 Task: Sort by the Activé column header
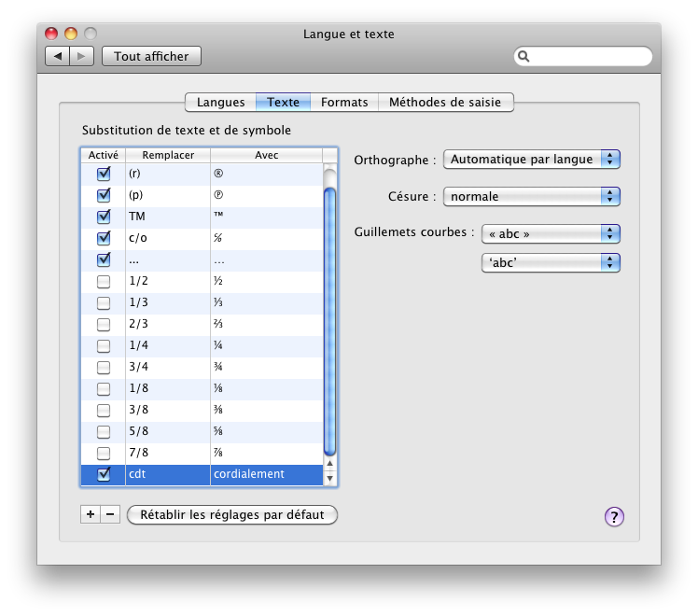tap(104, 155)
